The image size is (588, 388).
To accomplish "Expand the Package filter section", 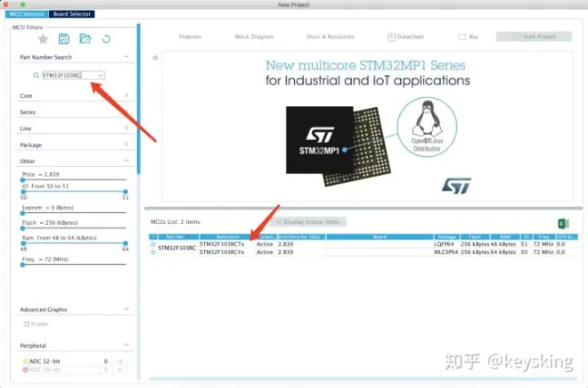I will click(127, 144).
